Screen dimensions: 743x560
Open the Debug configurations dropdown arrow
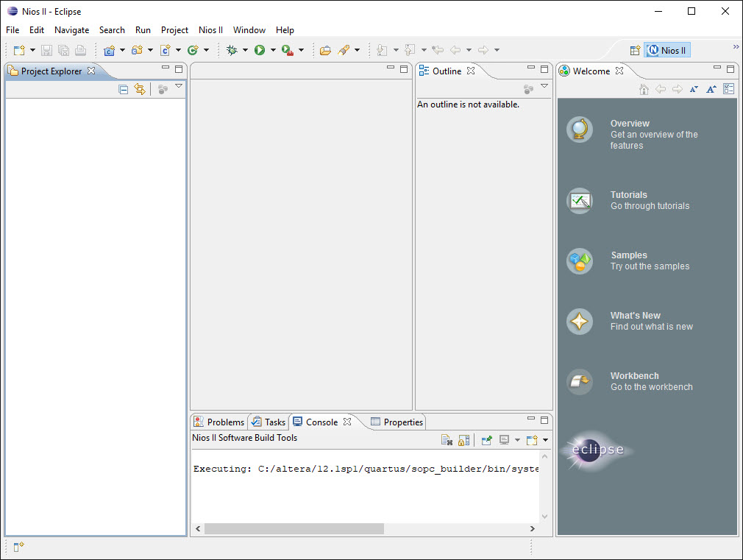point(246,50)
